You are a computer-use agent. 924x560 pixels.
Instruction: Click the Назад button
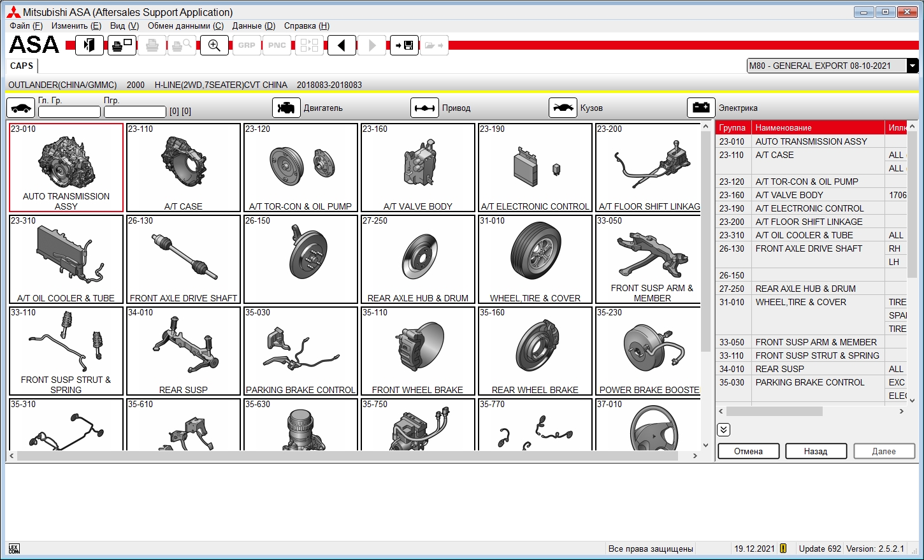click(816, 451)
